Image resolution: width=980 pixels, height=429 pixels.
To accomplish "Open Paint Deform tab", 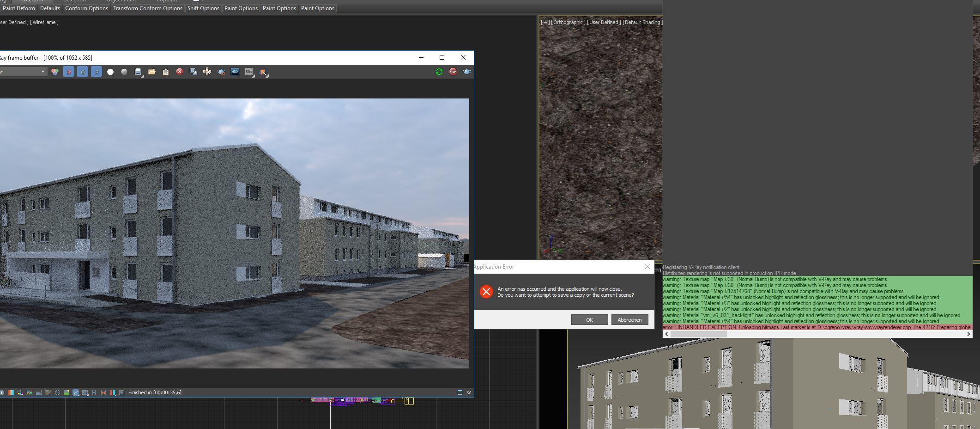I will point(18,8).
